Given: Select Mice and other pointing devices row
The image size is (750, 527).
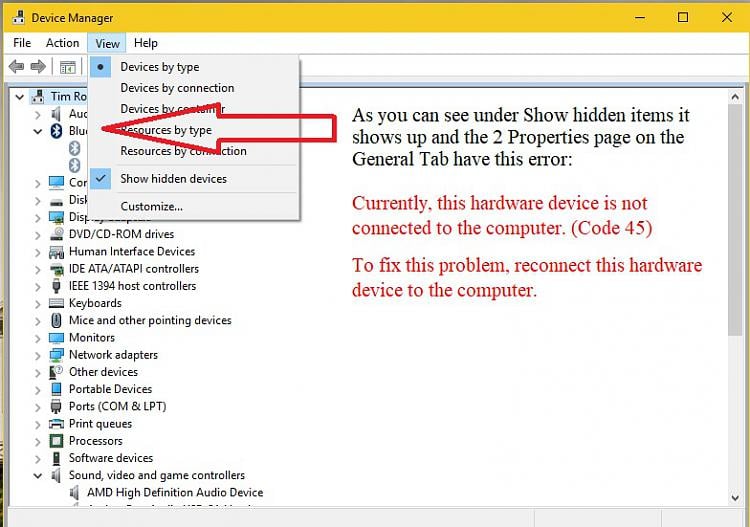Looking at the screenshot, I should point(150,320).
